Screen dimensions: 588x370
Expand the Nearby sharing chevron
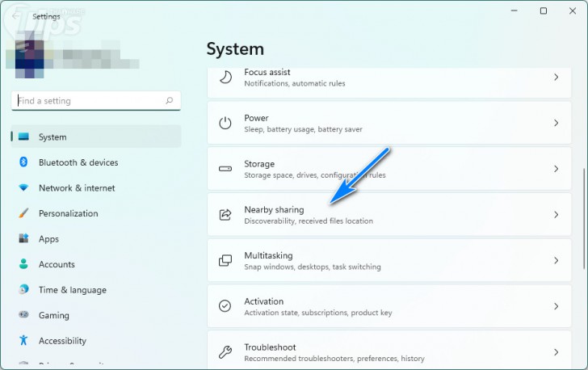click(556, 215)
